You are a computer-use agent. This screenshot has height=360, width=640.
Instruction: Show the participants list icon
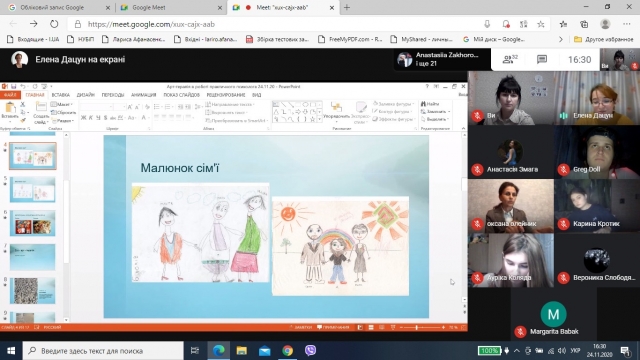click(x=510, y=60)
